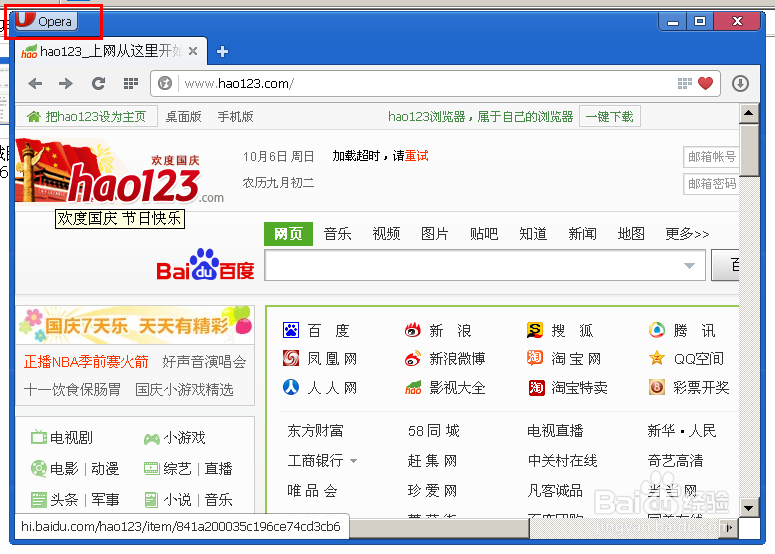Go forward to next page

[x=66, y=84]
